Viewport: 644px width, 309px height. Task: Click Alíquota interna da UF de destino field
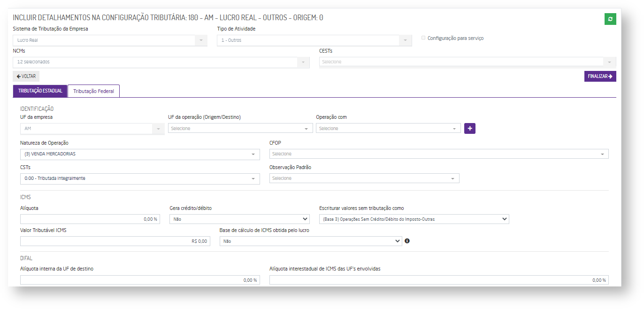140,280
